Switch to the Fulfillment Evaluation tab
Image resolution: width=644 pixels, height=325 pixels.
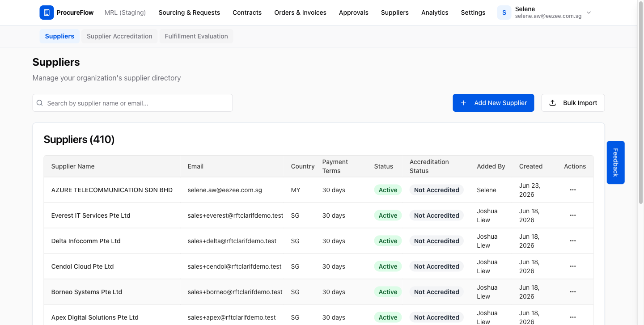(x=196, y=36)
